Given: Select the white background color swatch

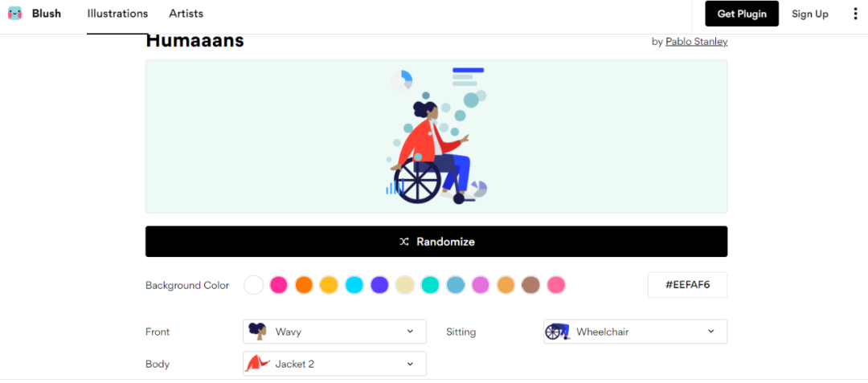Looking at the screenshot, I should tap(253, 285).
